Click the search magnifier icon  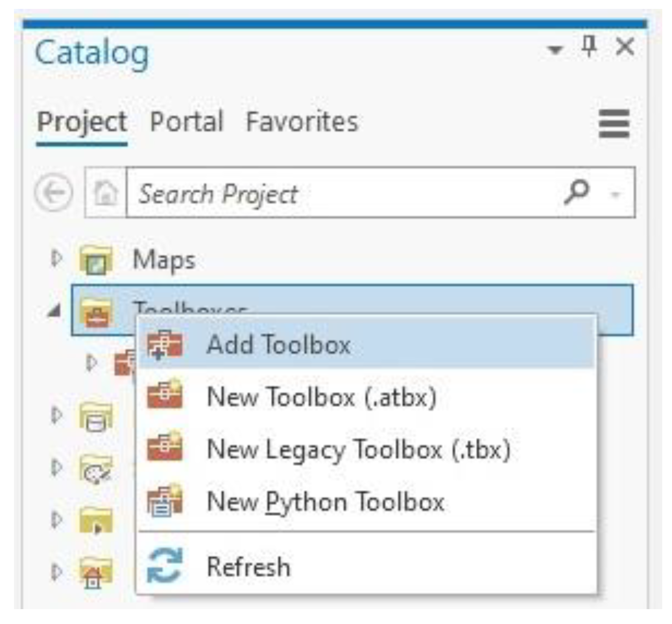click(x=576, y=192)
